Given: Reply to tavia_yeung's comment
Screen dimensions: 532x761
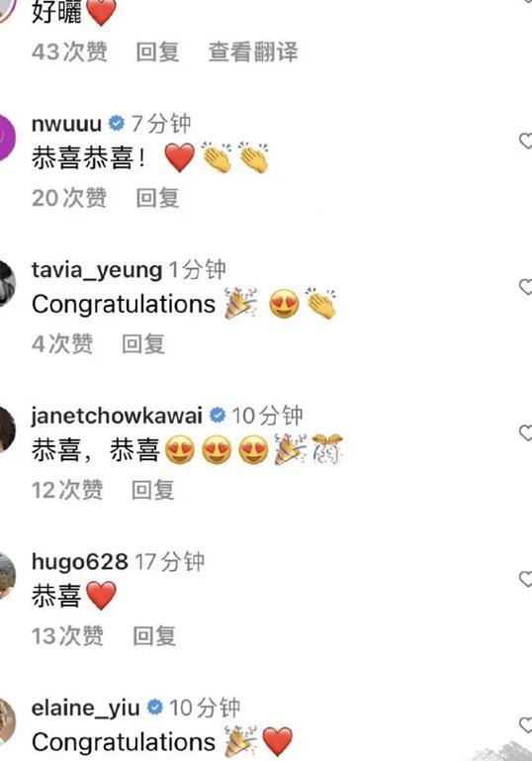Looking at the screenshot, I should click(143, 344).
